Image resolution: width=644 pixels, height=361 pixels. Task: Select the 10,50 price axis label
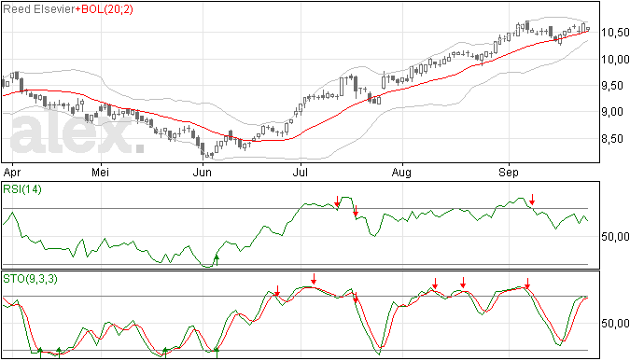coord(615,33)
